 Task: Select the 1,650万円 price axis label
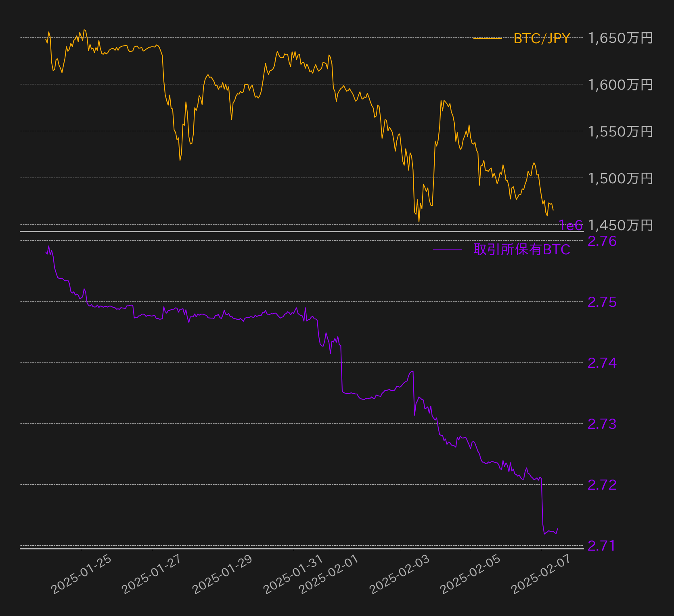(x=620, y=38)
